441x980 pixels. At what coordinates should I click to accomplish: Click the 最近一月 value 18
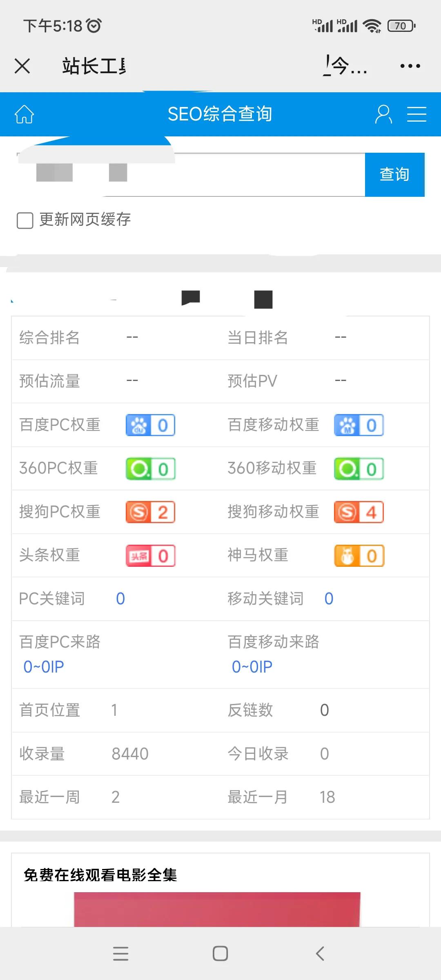[327, 797]
